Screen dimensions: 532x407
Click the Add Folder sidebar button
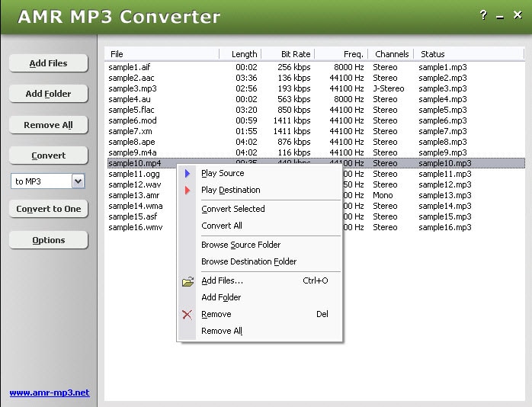tap(49, 94)
